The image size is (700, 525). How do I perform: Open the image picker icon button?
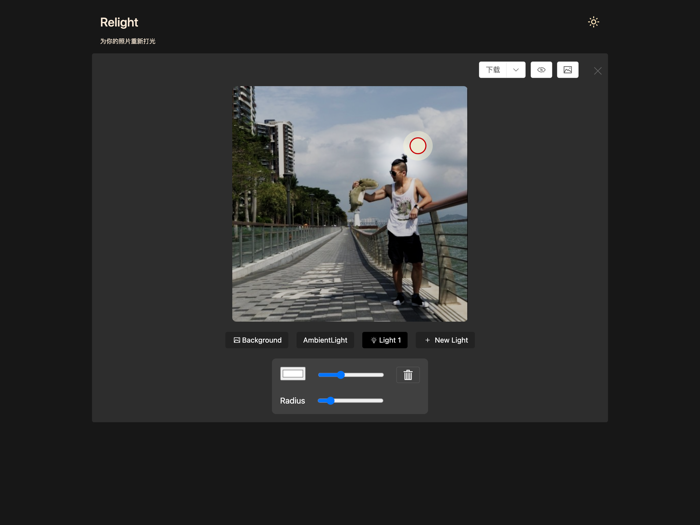567,70
